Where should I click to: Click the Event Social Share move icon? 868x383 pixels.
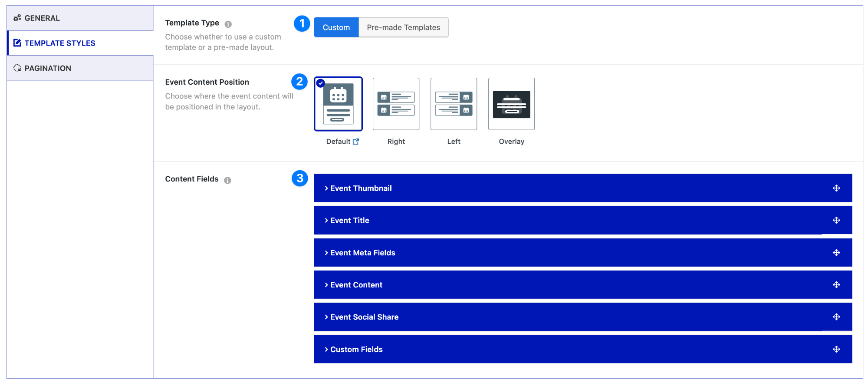tap(836, 317)
